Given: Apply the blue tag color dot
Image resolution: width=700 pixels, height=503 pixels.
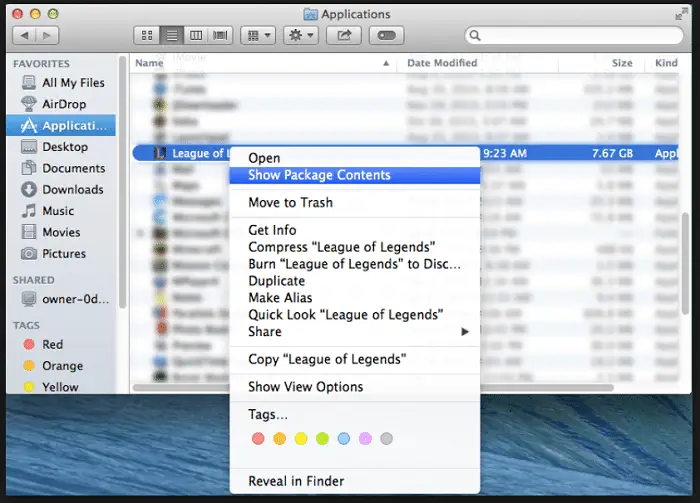Looking at the screenshot, I should point(344,439).
